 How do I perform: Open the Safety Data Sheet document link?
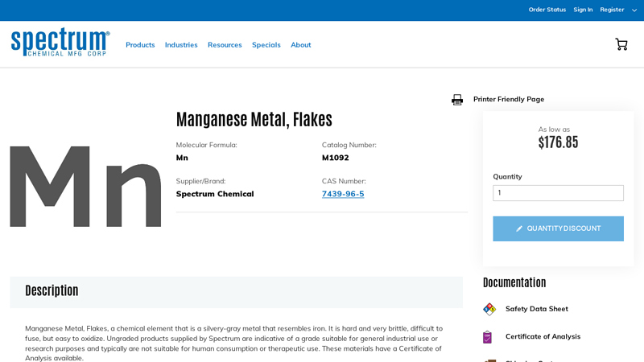point(536,309)
